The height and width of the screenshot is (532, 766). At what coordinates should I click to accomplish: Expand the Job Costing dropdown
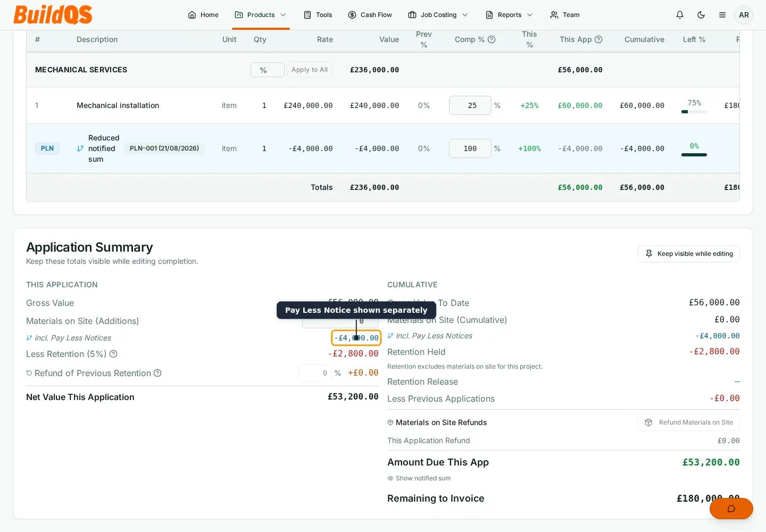[438, 15]
